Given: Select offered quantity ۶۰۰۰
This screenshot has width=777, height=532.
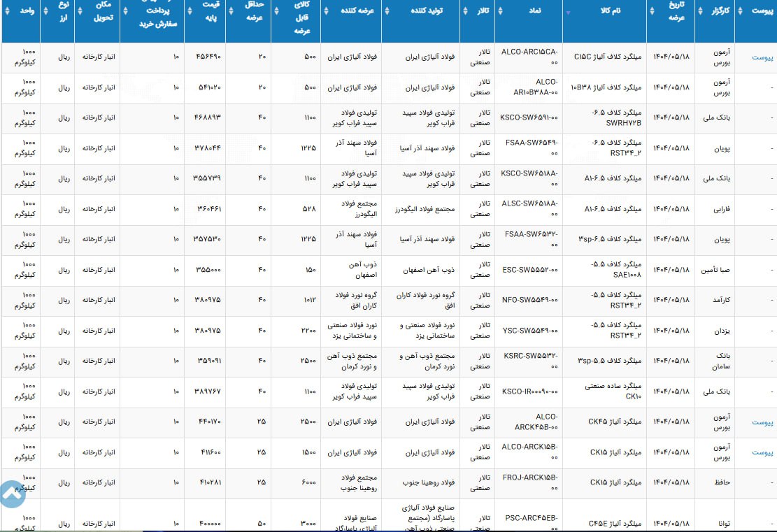Looking at the screenshot, I should (308, 482).
